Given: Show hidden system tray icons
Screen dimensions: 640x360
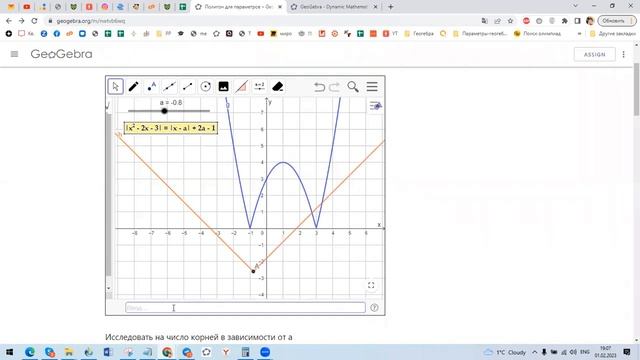Looking at the screenshot, I should point(534,352).
